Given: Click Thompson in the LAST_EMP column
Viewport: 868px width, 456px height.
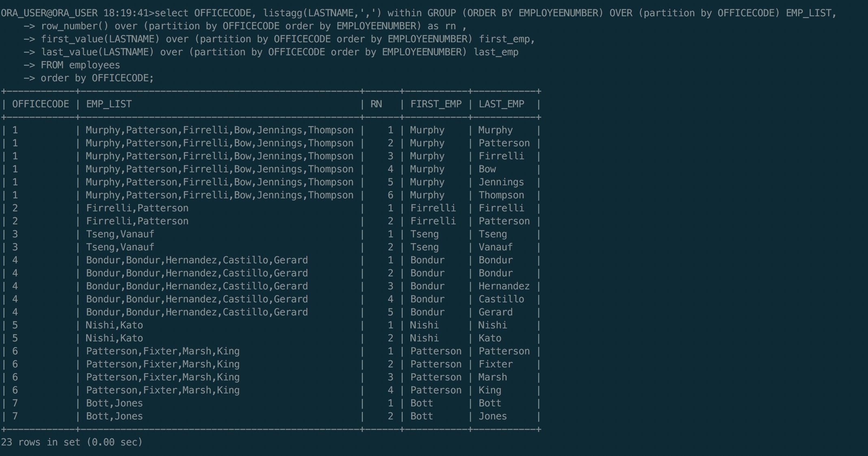Looking at the screenshot, I should point(501,195).
